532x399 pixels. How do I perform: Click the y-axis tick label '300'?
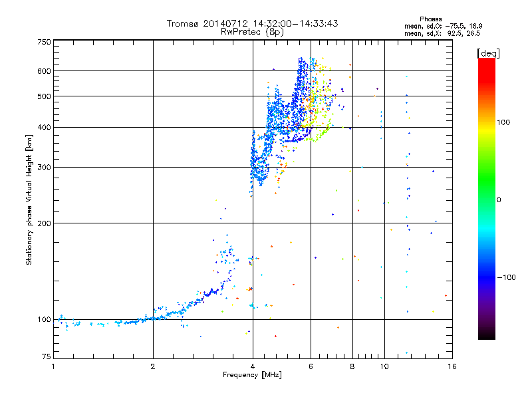[x=44, y=168]
